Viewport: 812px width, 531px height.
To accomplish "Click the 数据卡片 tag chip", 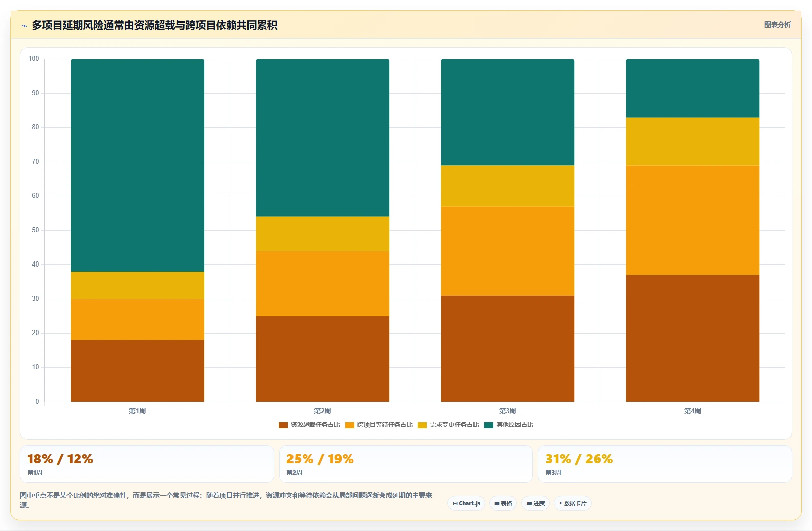I will 573,503.
